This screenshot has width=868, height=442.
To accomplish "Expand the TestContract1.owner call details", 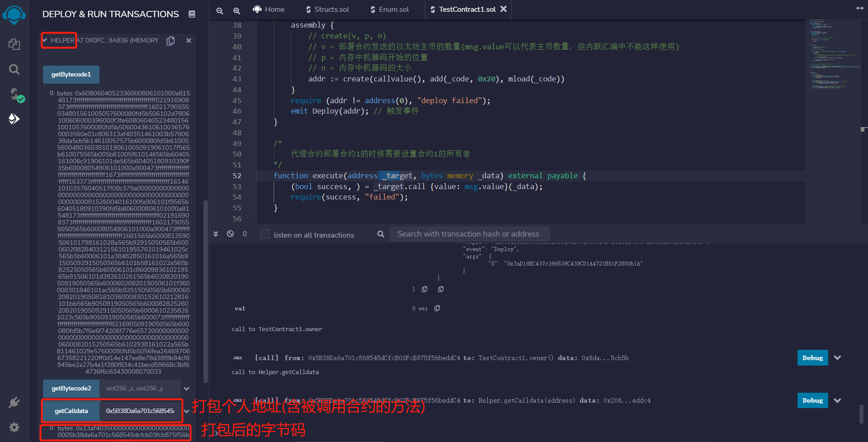I will point(838,357).
